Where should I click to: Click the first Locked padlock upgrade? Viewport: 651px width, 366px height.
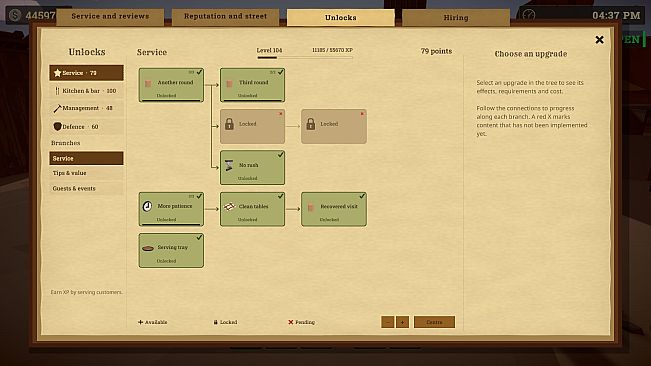(x=252, y=126)
